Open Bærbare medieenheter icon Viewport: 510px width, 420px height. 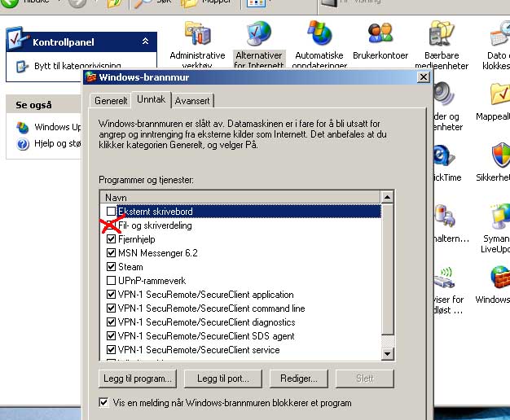[442, 33]
